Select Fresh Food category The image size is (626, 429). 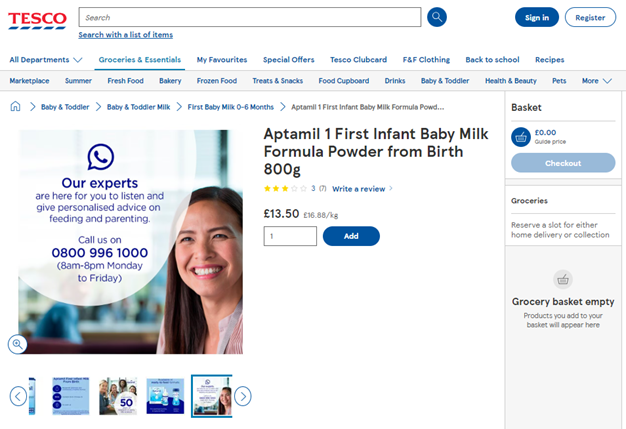125,81
